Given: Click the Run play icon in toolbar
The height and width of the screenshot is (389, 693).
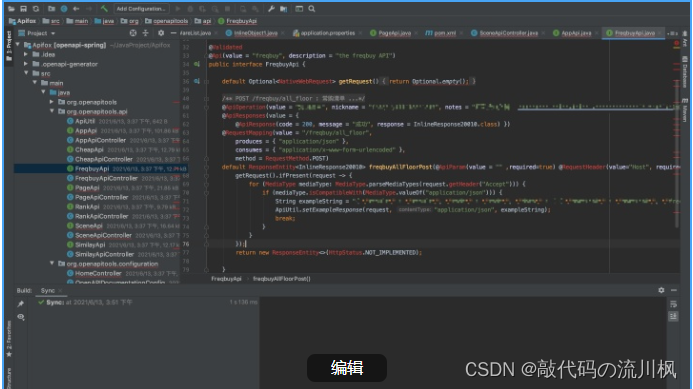Looking at the screenshot, I should pyautogui.click(x=178, y=9).
